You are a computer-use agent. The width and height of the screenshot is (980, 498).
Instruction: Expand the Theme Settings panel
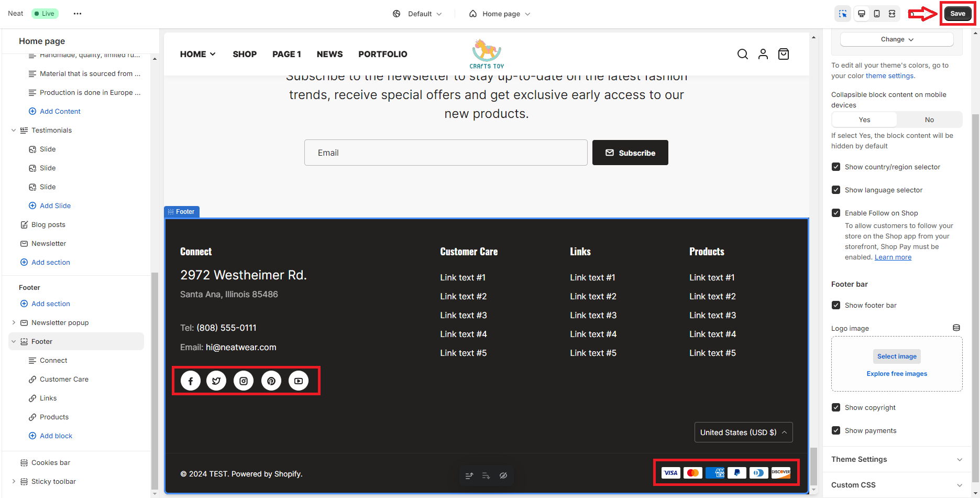pos(896,459)
